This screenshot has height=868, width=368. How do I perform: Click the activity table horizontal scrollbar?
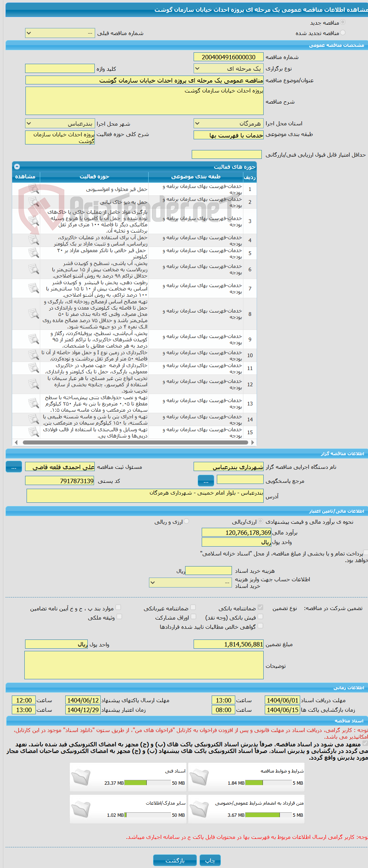pos(135,443)
